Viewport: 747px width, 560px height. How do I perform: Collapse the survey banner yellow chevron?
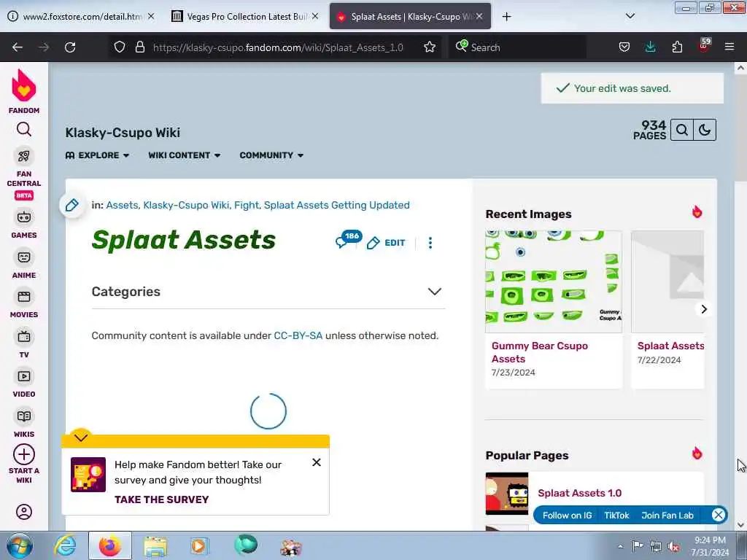81,437
